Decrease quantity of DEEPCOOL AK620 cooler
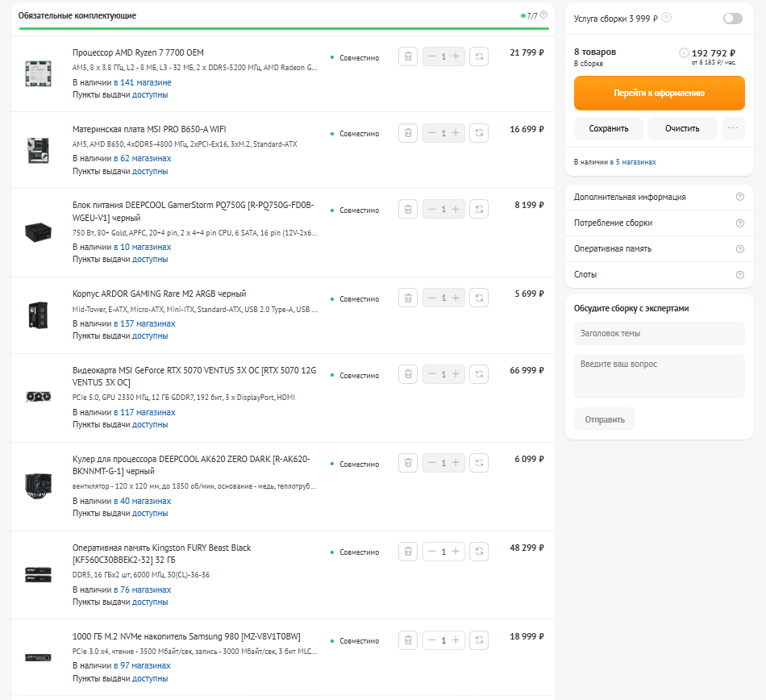 432,464
